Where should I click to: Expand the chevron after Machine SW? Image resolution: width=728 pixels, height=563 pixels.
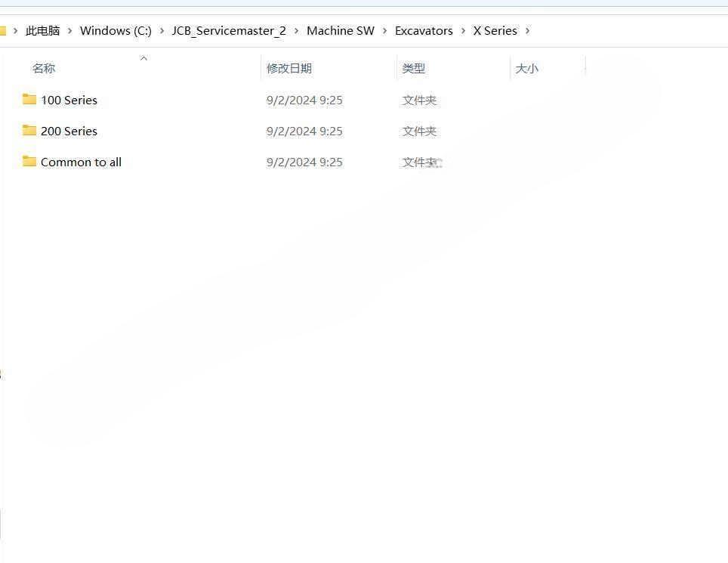384,30
